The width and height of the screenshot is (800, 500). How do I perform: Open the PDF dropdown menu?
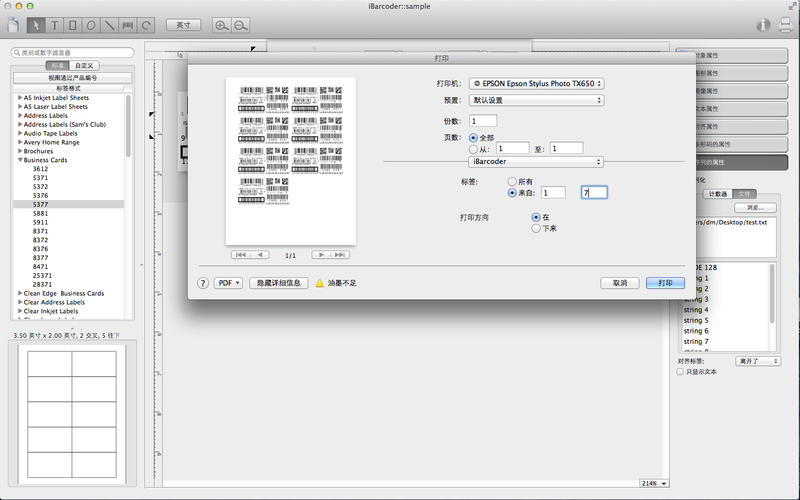(x=228, y=283)
